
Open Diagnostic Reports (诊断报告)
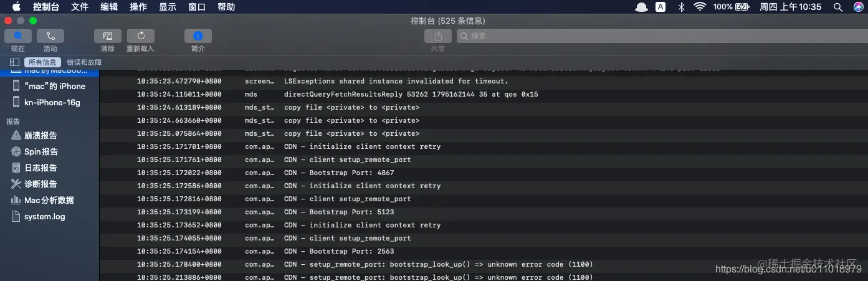pos(49,184)
